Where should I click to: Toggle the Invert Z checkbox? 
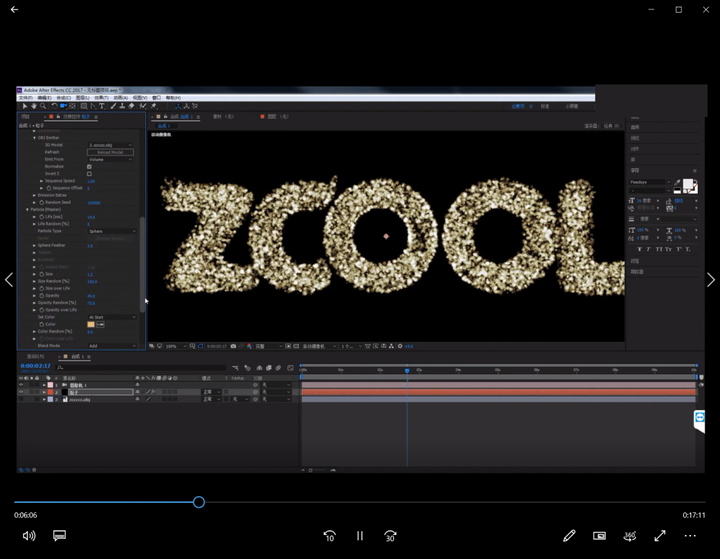click(89, 174)
